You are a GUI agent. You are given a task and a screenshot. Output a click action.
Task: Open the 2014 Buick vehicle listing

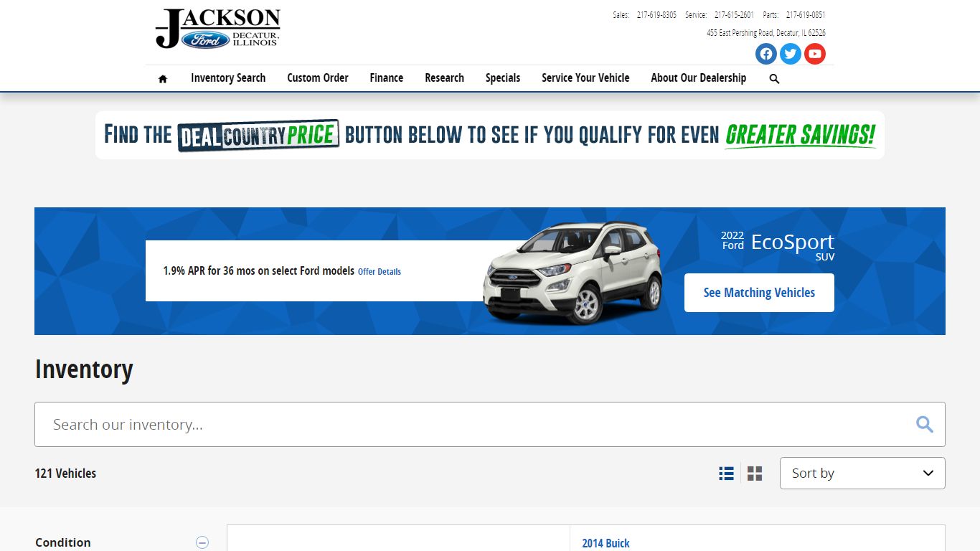[x=606, y=543]
